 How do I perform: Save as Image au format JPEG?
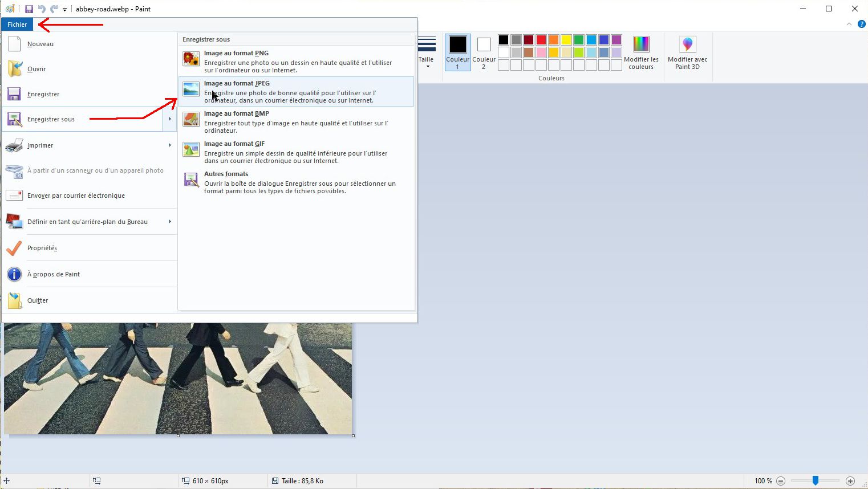tap(297, 92)
